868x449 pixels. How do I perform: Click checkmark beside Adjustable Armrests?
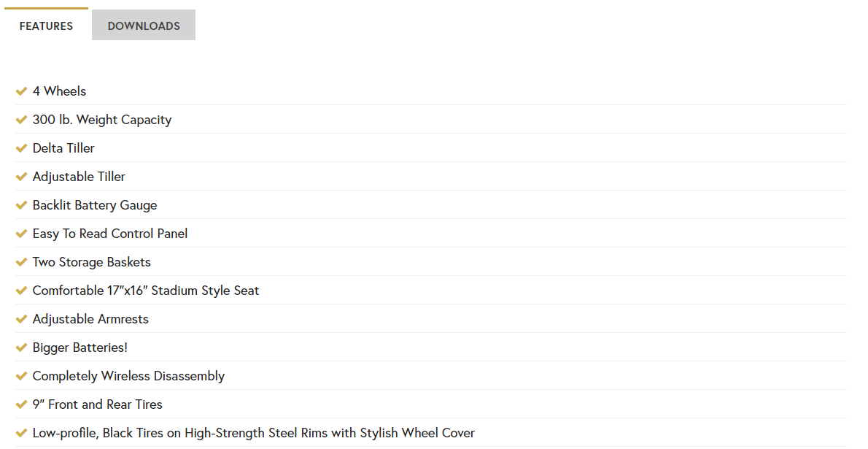coord(21,319)
